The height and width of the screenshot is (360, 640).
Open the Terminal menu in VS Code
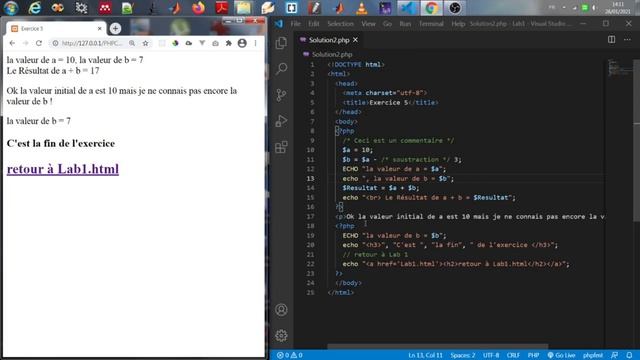coord(431,24)
